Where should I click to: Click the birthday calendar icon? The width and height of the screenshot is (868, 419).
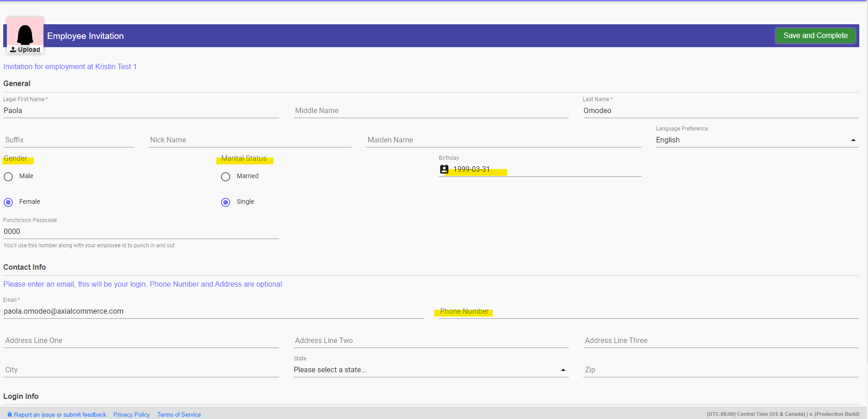coord(444,169)
